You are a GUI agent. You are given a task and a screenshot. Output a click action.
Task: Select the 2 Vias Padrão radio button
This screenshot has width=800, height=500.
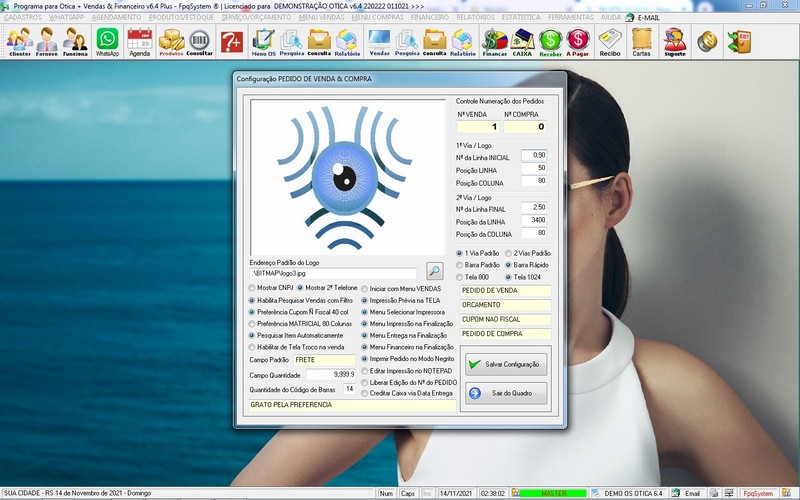coord(508,253)
